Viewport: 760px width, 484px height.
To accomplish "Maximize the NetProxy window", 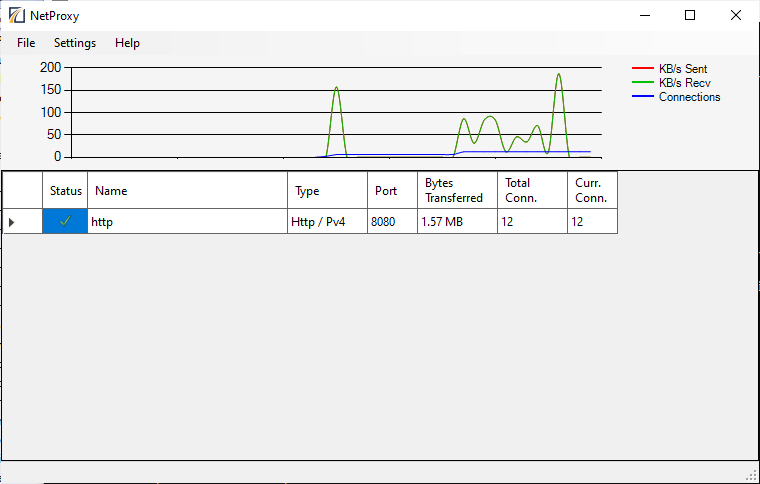I will pos(690,16).
